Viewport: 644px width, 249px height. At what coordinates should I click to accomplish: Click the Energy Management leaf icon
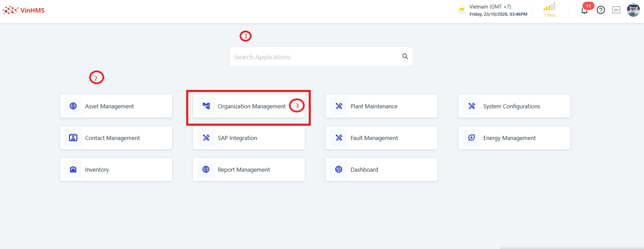(x=472, y=138)
